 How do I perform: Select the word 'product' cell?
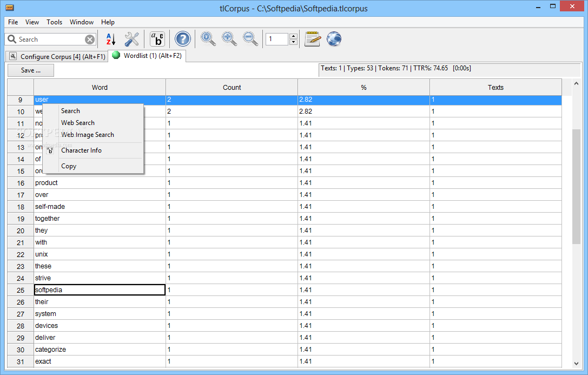pos(100,182)
